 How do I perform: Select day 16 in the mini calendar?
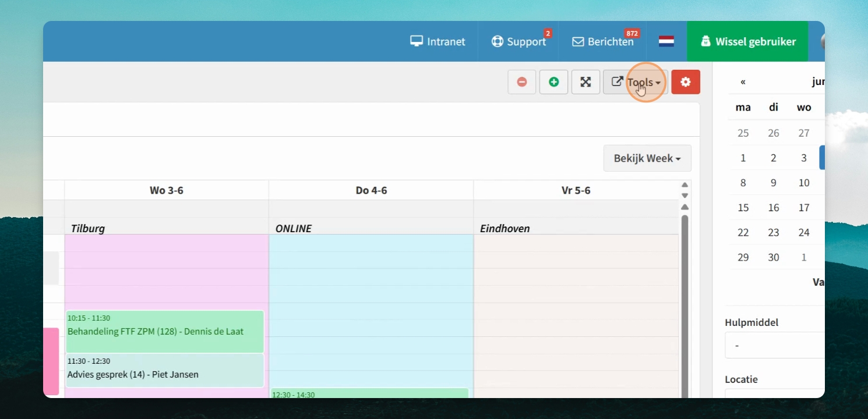click(x=773, y=208)
